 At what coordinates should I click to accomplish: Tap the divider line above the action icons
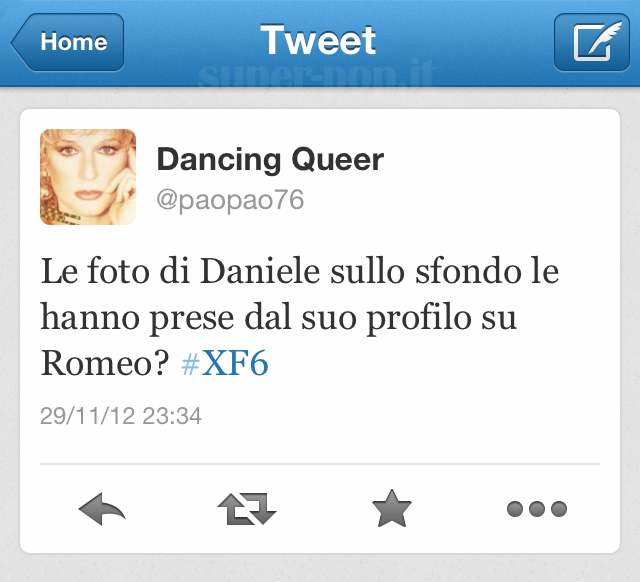tap(320, 464)
